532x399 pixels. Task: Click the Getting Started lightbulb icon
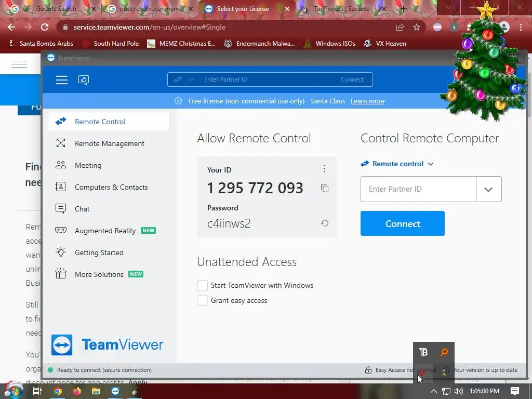pyautogui.click(x=61, y=252)
